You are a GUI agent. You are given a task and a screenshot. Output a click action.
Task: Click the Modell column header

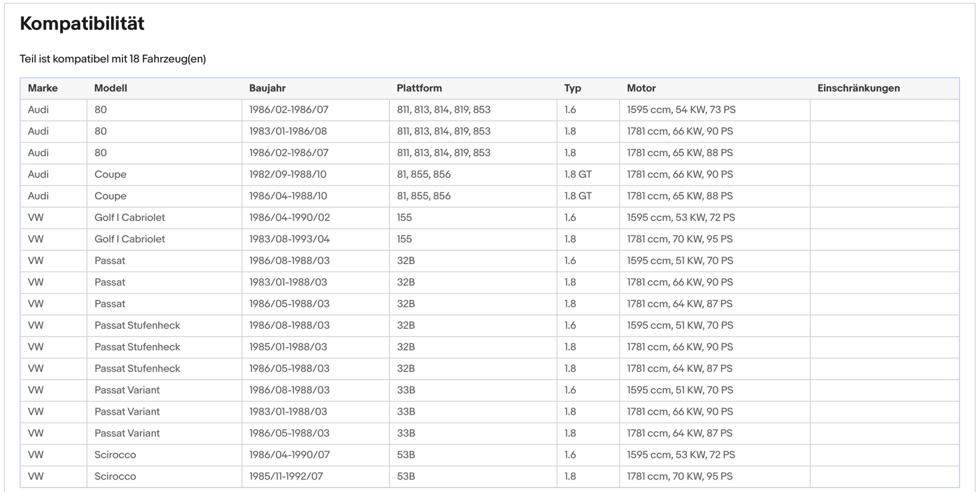110,88
